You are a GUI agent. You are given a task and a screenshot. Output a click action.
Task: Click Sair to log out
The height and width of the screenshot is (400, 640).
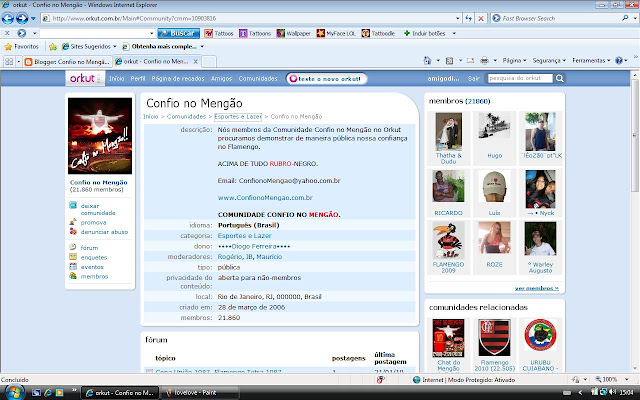coord(473,78)
